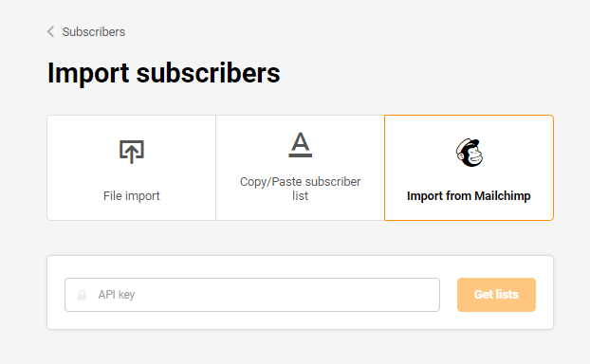Activate the orange-outlined Mailchimp option card

[469, 168]
